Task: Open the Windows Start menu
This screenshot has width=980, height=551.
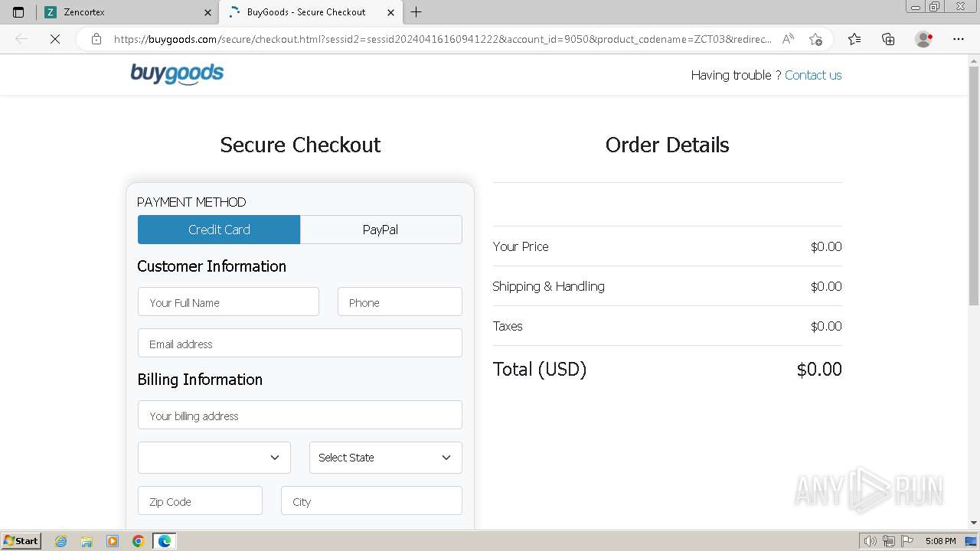Action: click(21, 541)
